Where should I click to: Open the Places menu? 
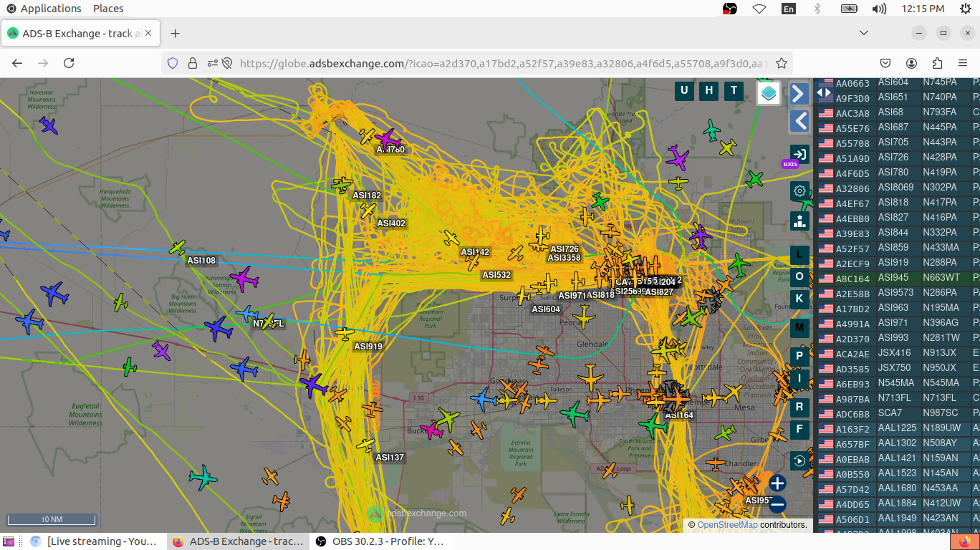tap(108, 9)
